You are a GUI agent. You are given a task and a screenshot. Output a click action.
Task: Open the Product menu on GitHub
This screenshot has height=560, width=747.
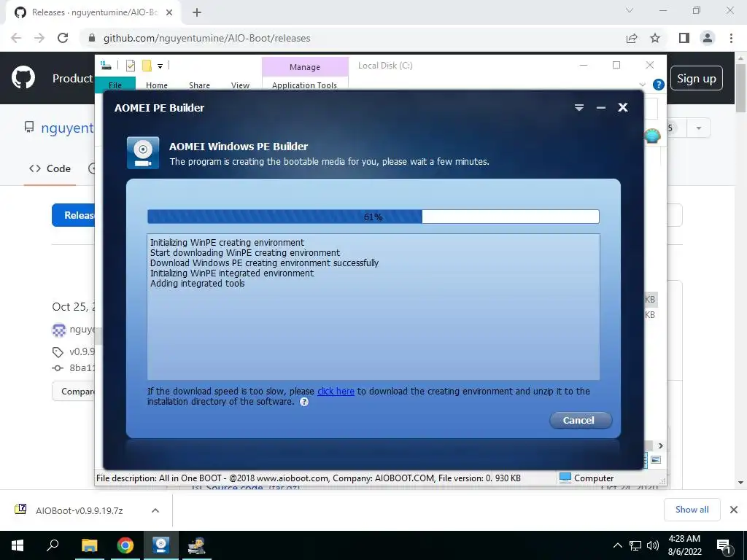[x=72, y=78]
